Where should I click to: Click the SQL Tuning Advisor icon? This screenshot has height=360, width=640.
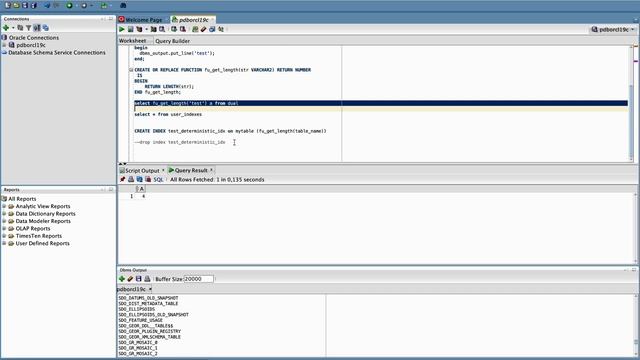[162, 29]
